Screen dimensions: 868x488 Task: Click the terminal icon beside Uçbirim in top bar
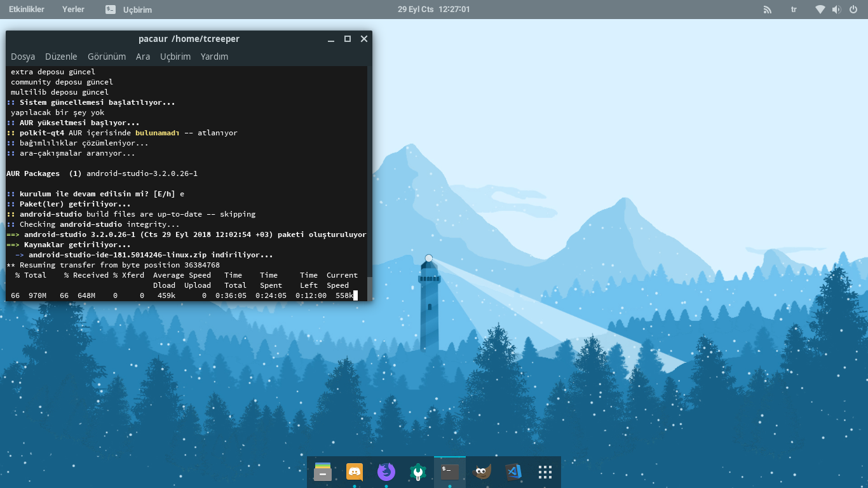coord(111,10)
